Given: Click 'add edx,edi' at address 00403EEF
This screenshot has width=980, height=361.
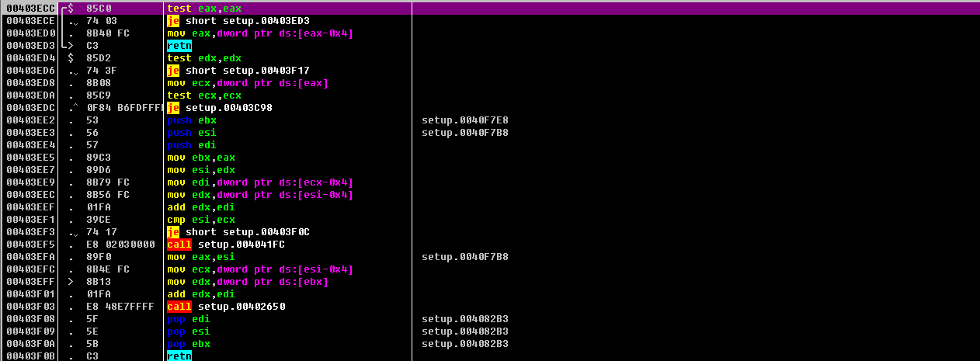Looking at the screenshot, I should click(201, 207).
